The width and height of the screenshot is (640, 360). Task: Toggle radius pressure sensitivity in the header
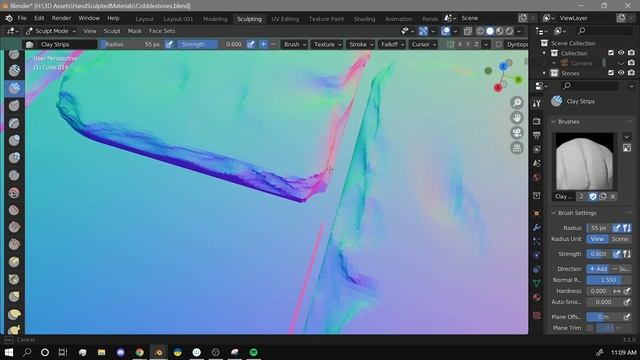click(169, 44)
